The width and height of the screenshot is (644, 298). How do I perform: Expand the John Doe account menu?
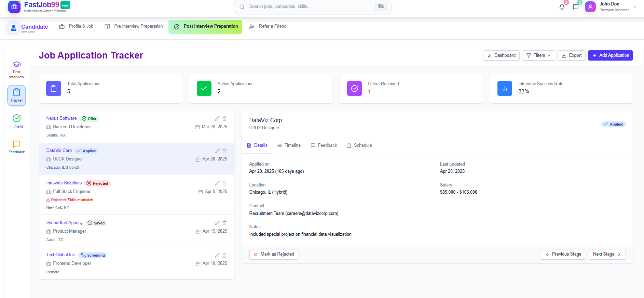(x=634, y=7)
